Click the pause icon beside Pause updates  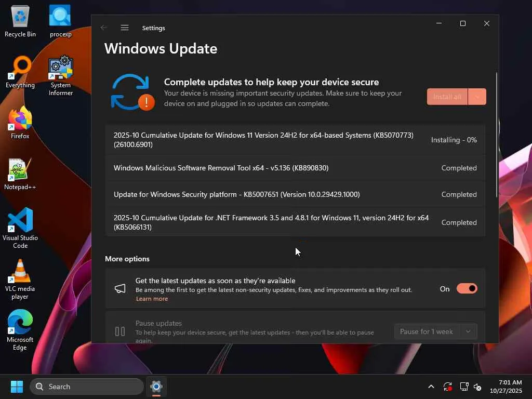point(120,331)
